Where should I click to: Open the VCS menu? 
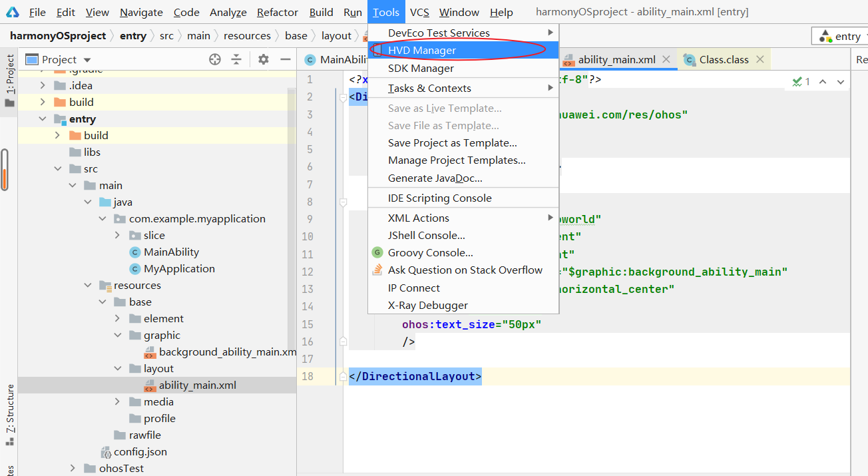click(x=419, y=12)
